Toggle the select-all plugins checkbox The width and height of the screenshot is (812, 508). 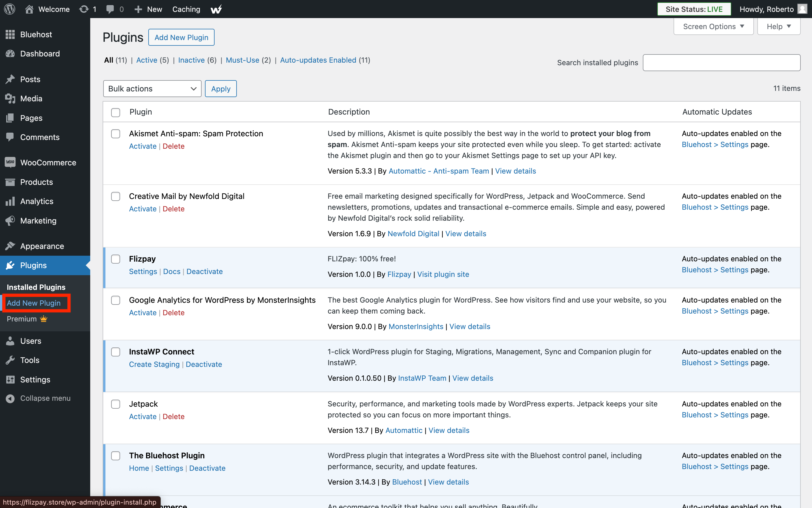click(115, 112)
